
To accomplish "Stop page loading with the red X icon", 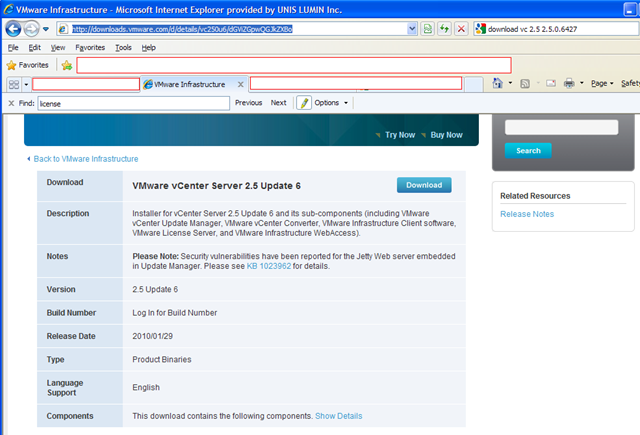I will coord(461,29).
